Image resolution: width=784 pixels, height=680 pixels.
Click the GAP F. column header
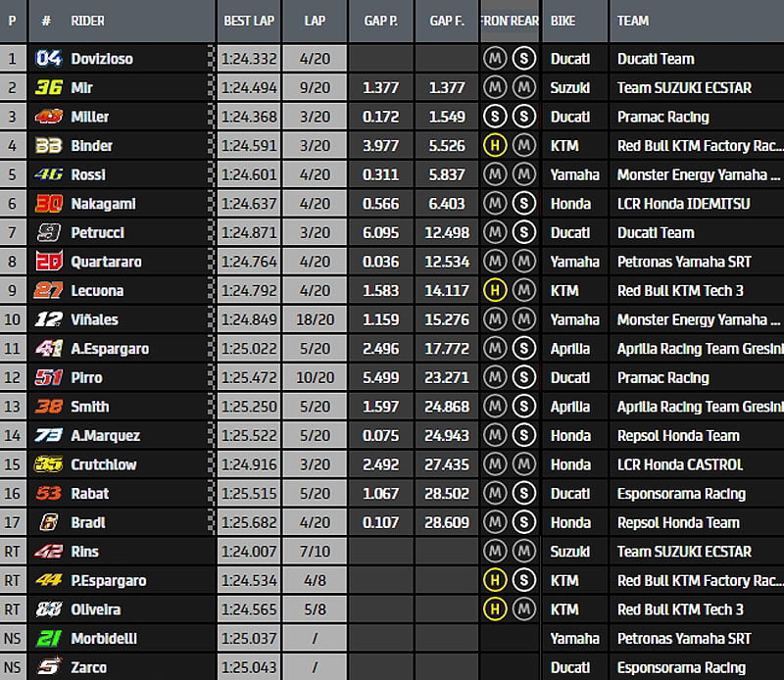(446, 21)
